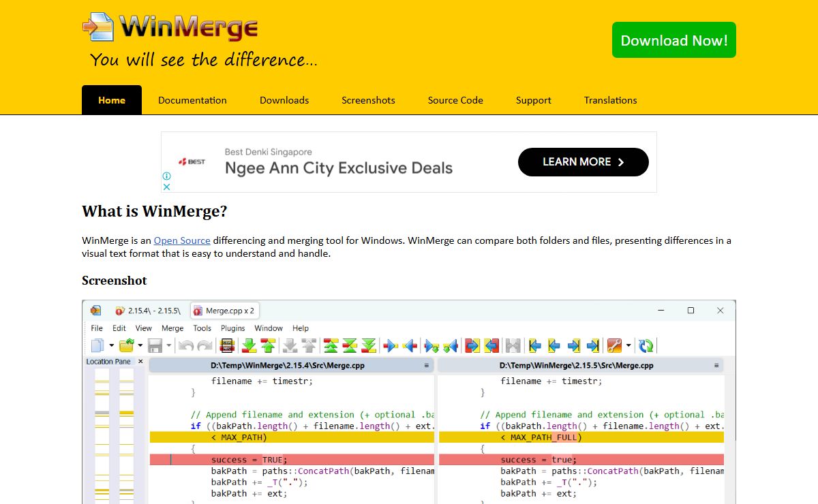Open the File menu
The image size is (818, 504).
(x=97, y=328)
